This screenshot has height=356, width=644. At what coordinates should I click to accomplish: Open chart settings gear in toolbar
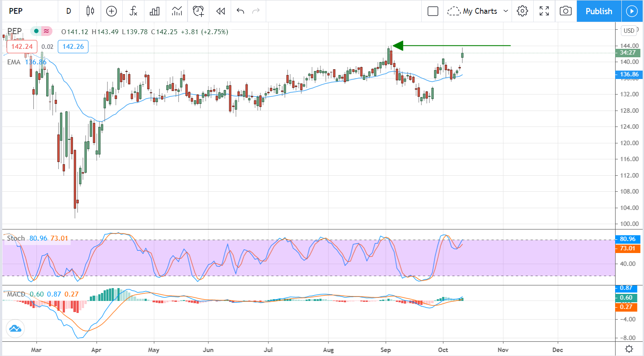(522, 11)
